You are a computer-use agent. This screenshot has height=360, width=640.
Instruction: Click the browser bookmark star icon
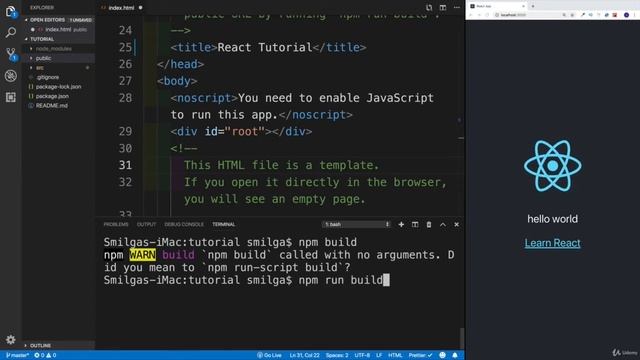[x=572, y=15]
